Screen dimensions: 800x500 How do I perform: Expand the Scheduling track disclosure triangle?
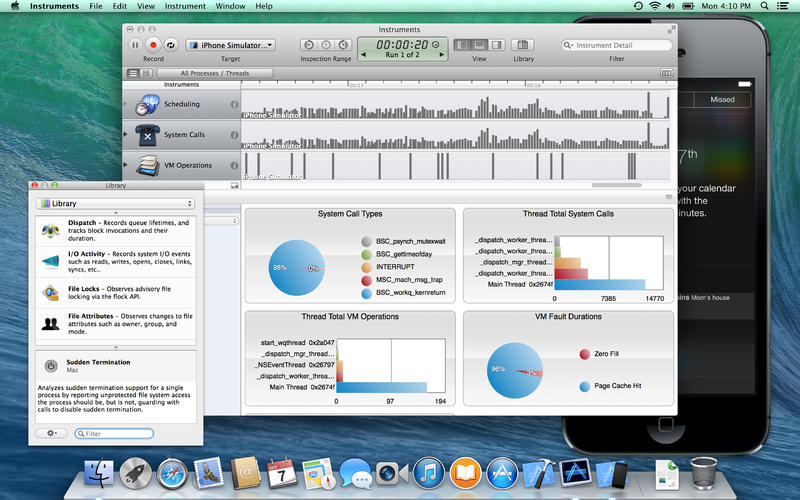pos(126,104)
